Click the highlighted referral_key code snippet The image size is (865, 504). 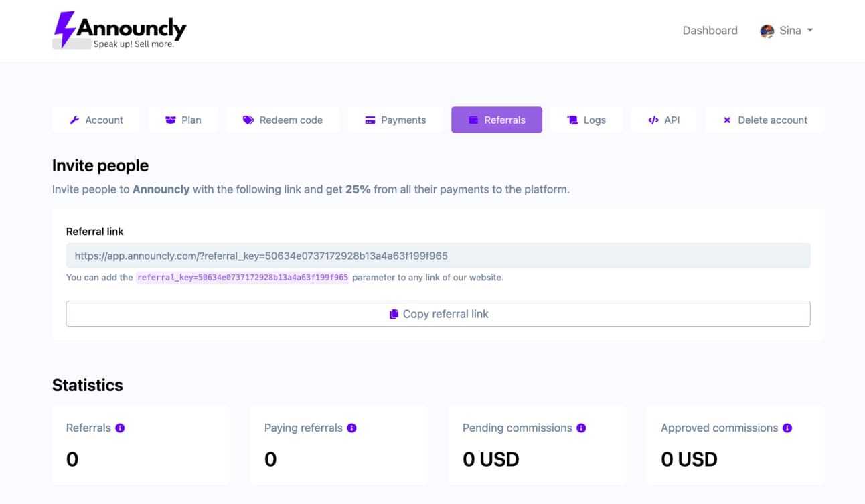[243, 277]
